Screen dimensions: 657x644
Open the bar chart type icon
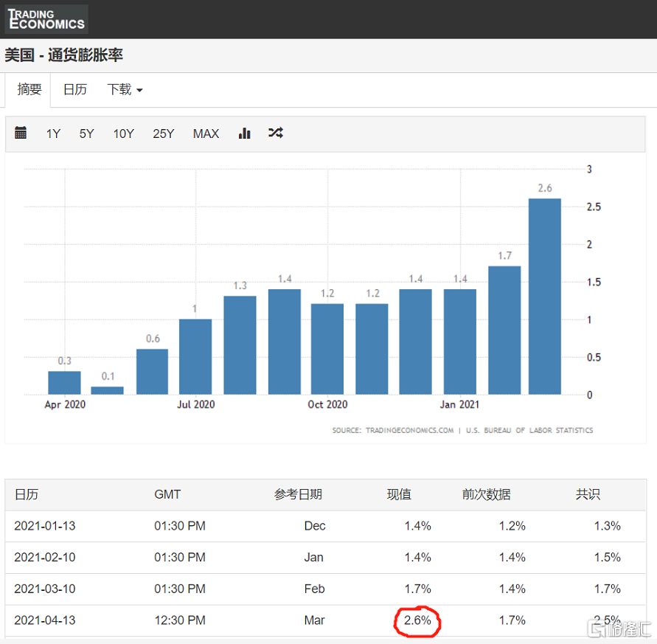coord(245,133)
